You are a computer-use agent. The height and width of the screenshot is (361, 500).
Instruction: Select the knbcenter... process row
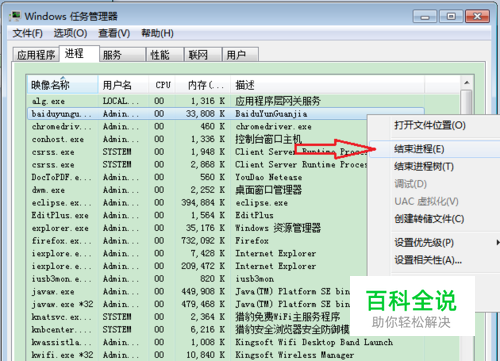pyautogui.click(x=188, y=329)
